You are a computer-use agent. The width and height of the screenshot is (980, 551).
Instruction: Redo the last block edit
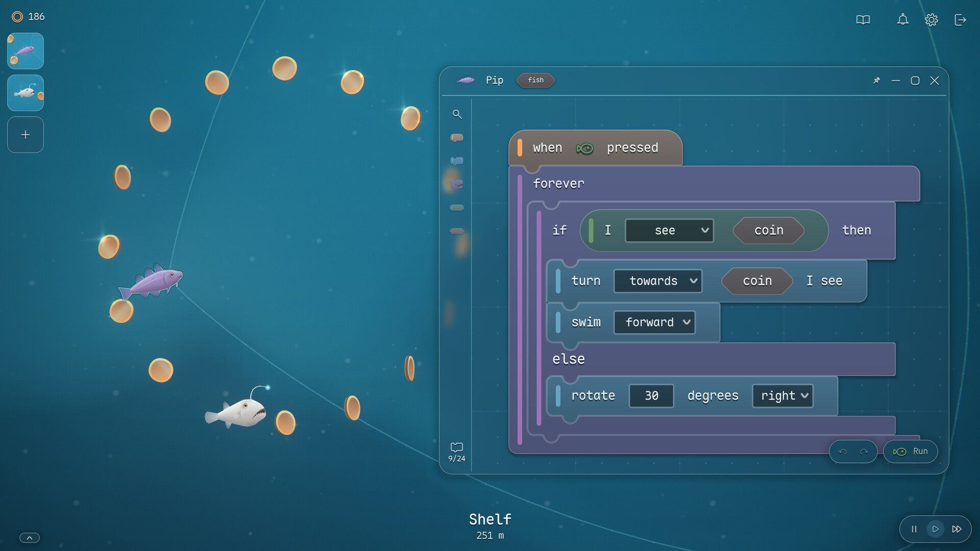tap(864, 452)
